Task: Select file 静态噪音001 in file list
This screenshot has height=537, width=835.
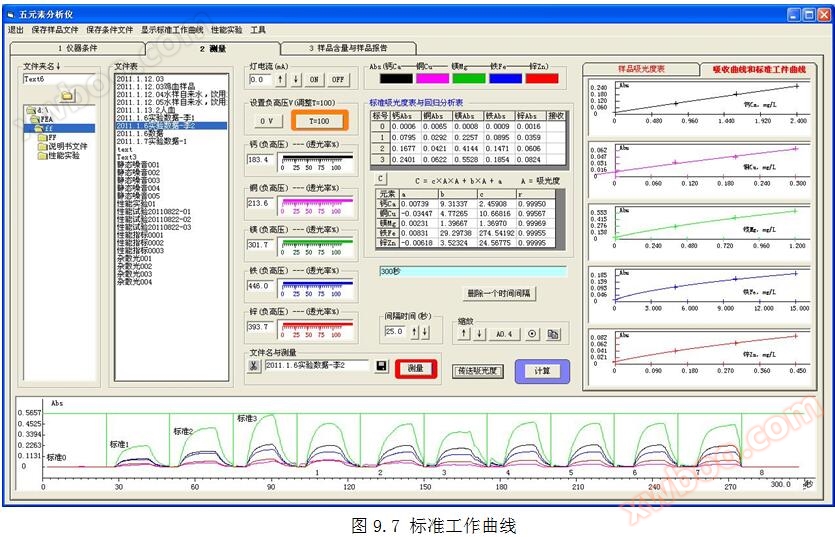Action: 138,165
